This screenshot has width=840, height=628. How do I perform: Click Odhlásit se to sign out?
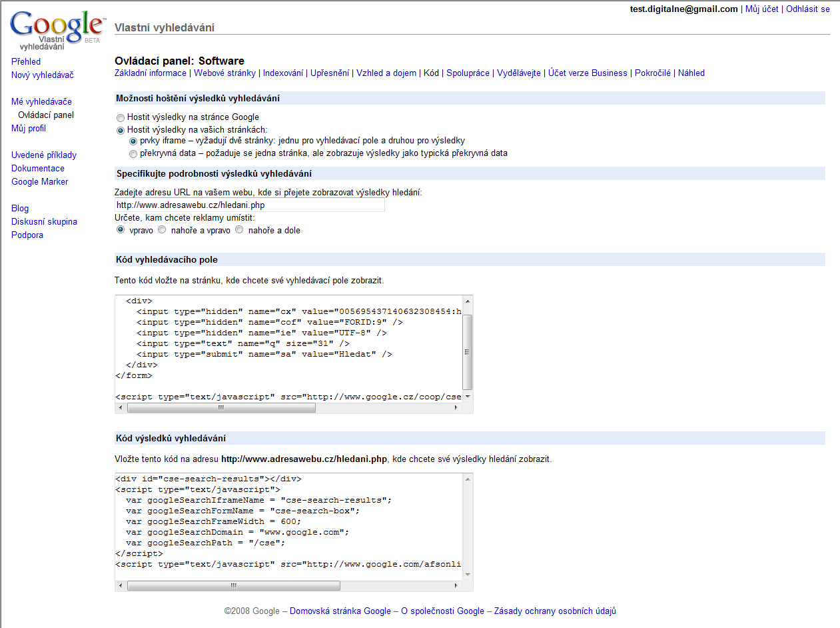[808, 9]
